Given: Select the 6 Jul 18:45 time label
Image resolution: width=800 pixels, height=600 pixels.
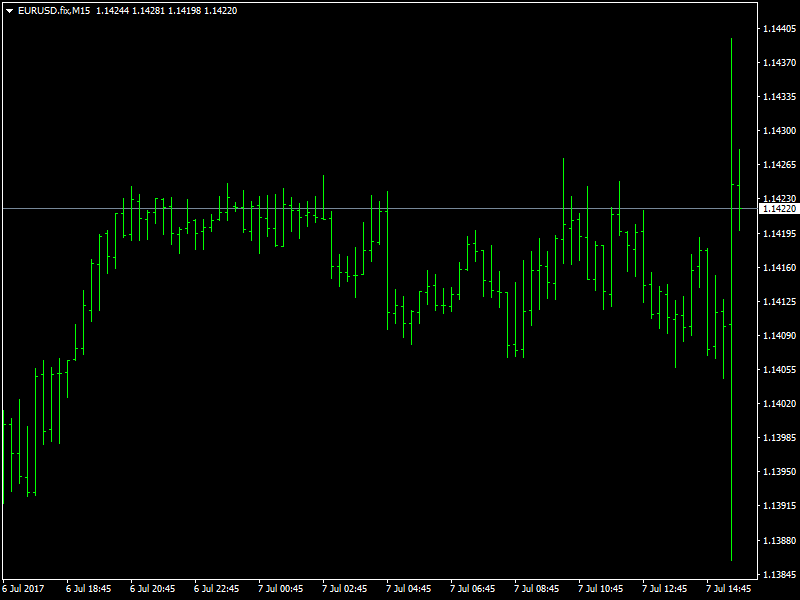Looking at the screenshot, I should click(88, 589).
